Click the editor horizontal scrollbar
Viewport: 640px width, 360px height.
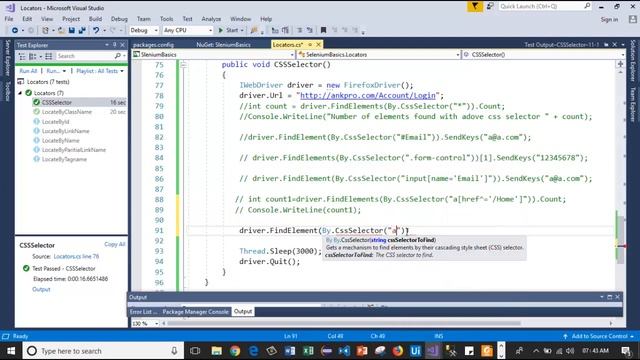point(344,323)
